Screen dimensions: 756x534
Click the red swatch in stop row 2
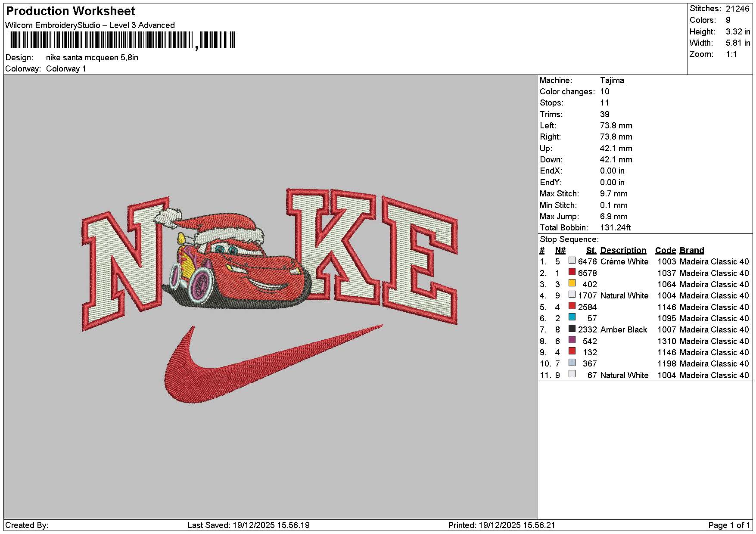(x=572, y=272)
